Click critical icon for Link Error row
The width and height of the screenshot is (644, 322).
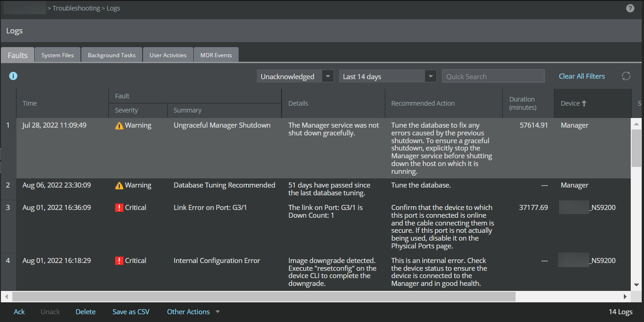point(119,208)
